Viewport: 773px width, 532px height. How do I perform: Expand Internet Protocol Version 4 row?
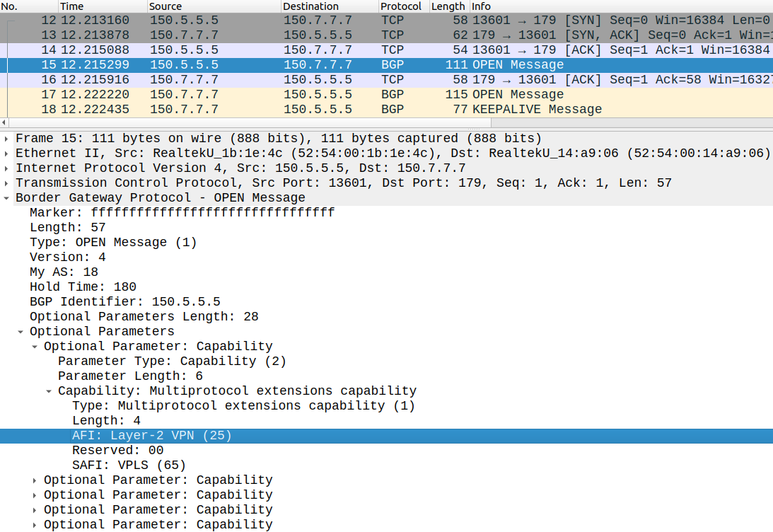(6, 168)
